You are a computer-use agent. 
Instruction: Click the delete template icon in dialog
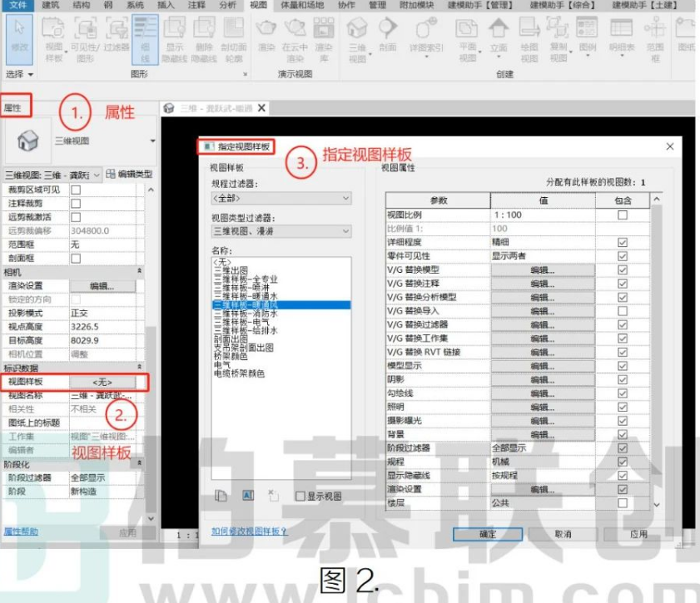click(x=273, y=495)
